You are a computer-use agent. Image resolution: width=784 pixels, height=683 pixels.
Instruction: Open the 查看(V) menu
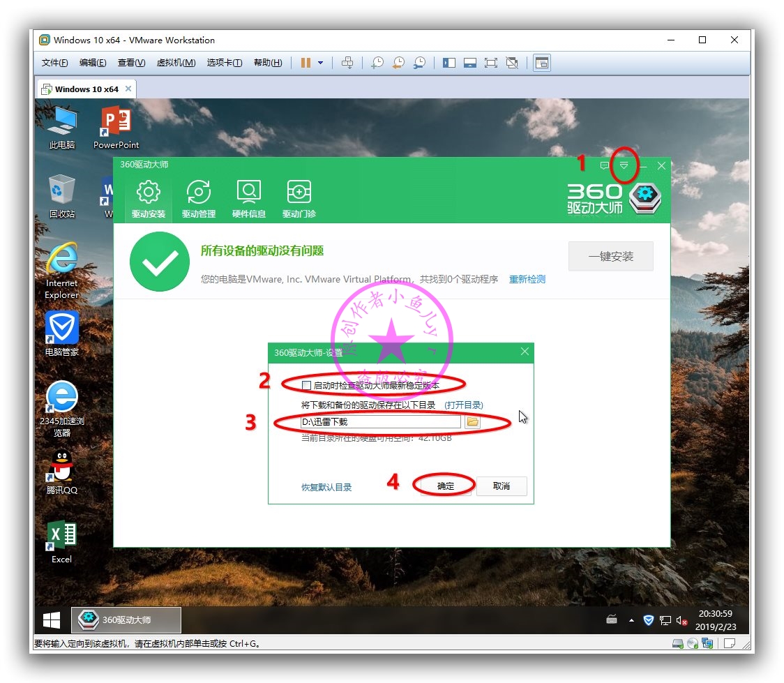pos(131,63)
